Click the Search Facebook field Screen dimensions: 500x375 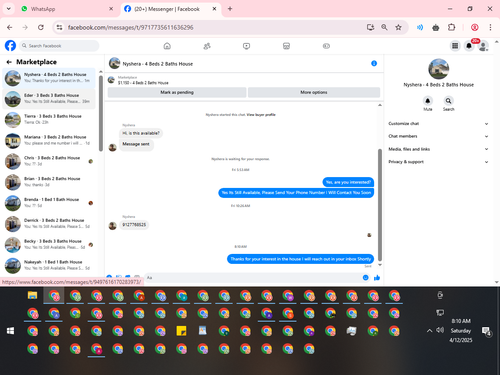[59, 46]
